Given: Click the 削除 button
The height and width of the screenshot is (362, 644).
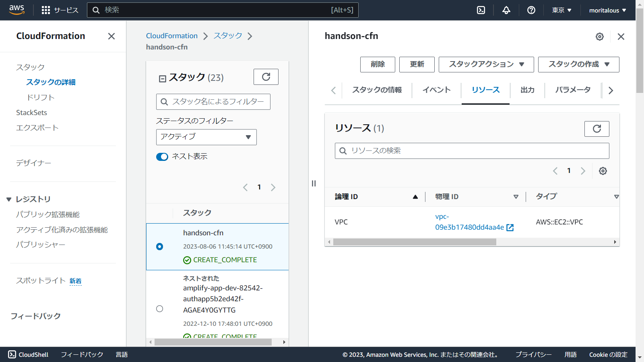Looking at the screenshot, I should coord(377,64).
